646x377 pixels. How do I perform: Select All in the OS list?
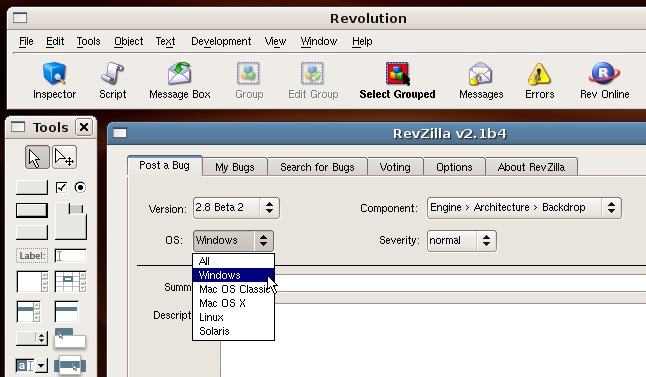pyautogui.click(x=233, y=261)
